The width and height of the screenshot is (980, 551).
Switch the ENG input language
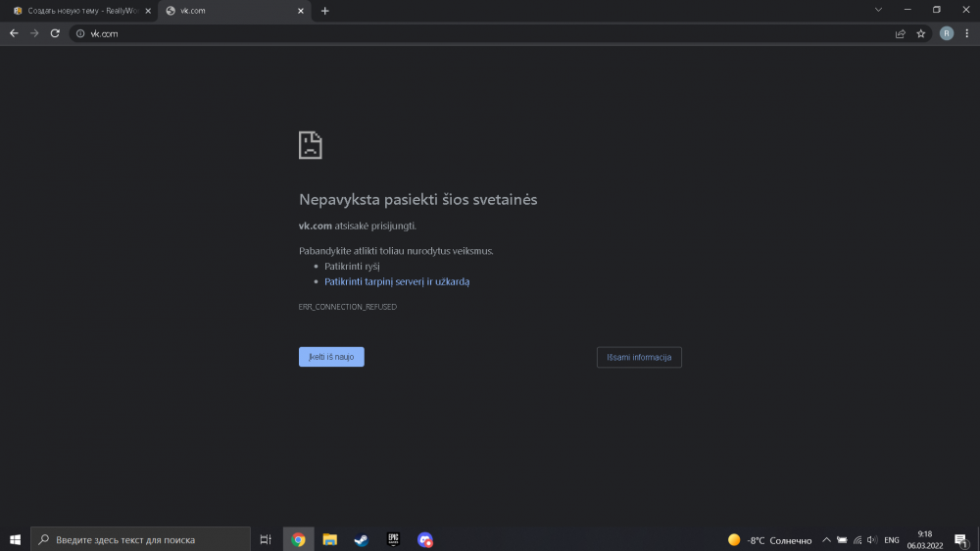(892, 540)
